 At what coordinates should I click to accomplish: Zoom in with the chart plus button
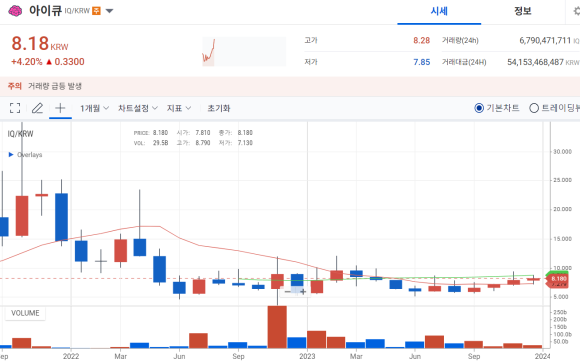(x=303, y=292)
